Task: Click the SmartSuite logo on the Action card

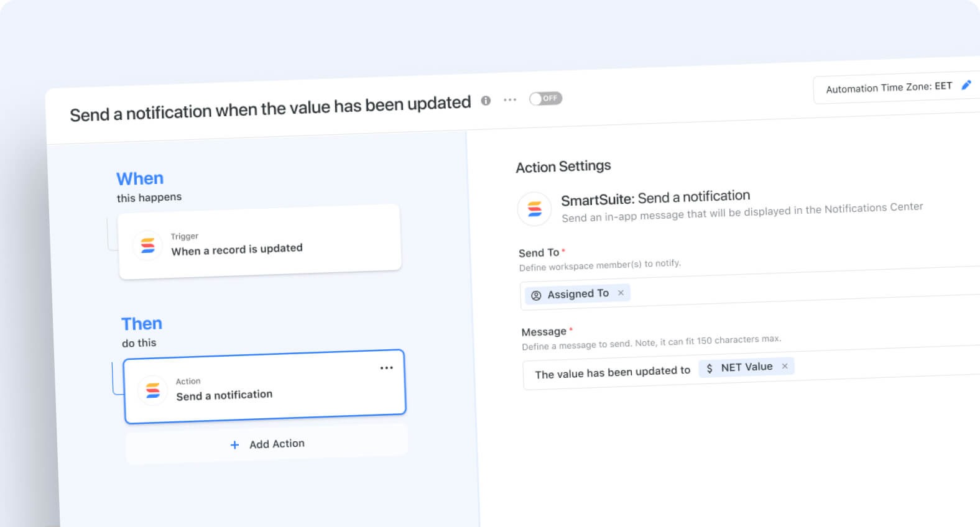Action: point(152,390)
